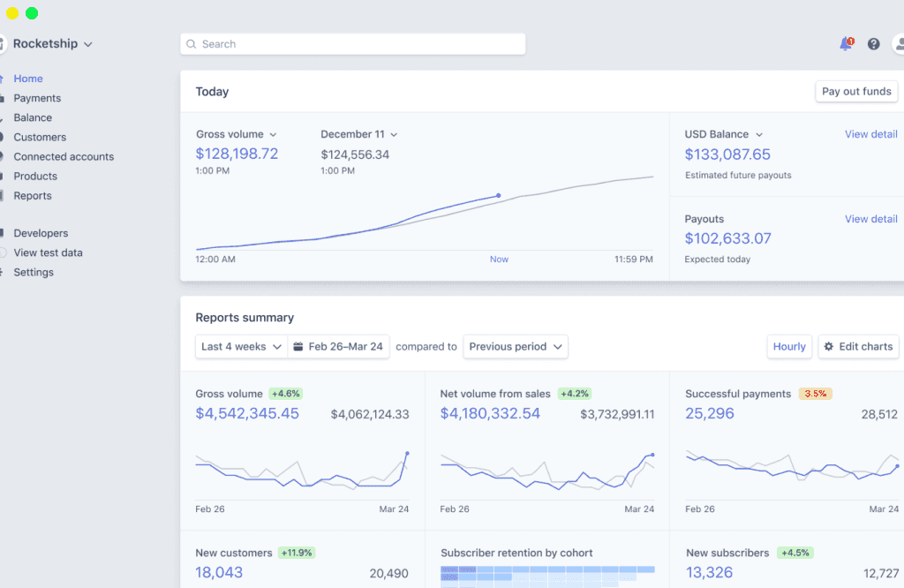Click the current point on Today's chart
The width and height of the screenshot is (904, 588).
[x=499, y=195]
